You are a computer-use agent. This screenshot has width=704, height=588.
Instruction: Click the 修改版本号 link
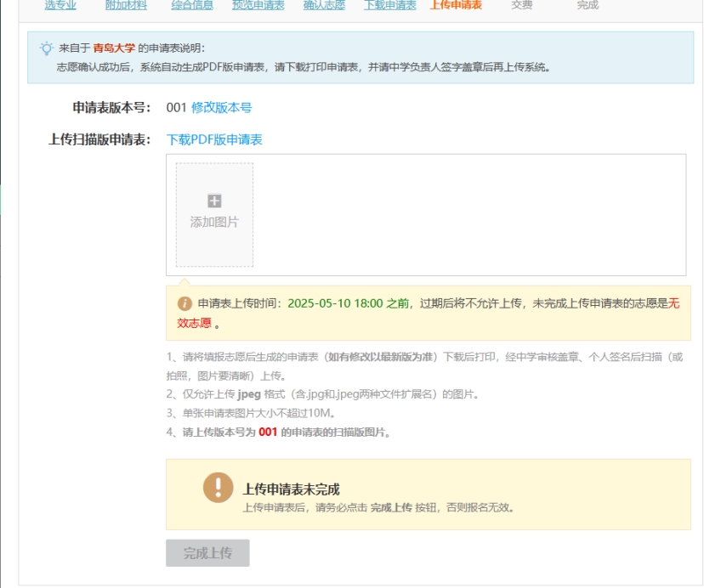tap(221, 108)
